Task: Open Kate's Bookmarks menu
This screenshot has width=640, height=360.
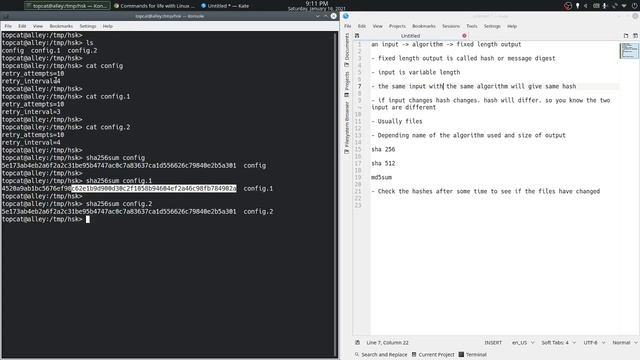Action: [x=424, y=26]
